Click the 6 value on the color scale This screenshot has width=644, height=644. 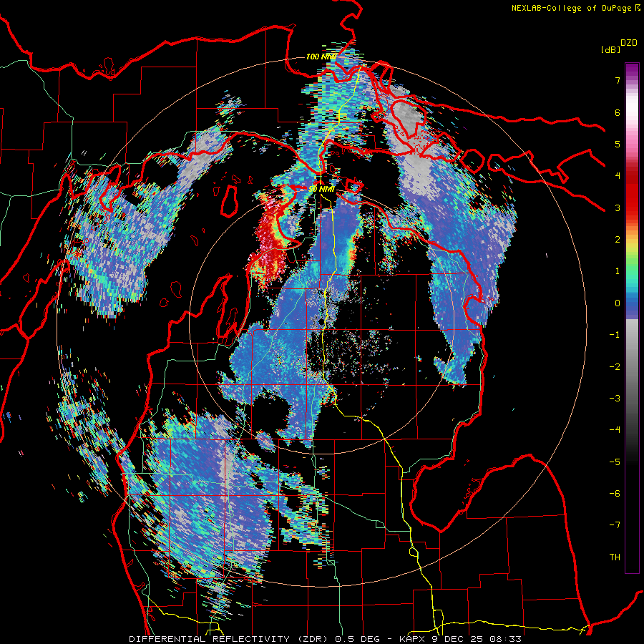point(618,112)
